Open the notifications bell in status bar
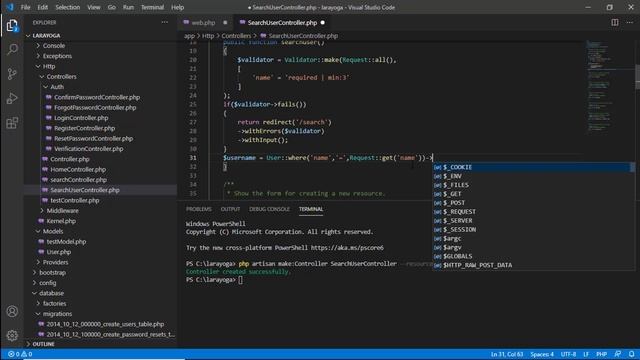Screen dimensions: 640x360 click(631, 354)
